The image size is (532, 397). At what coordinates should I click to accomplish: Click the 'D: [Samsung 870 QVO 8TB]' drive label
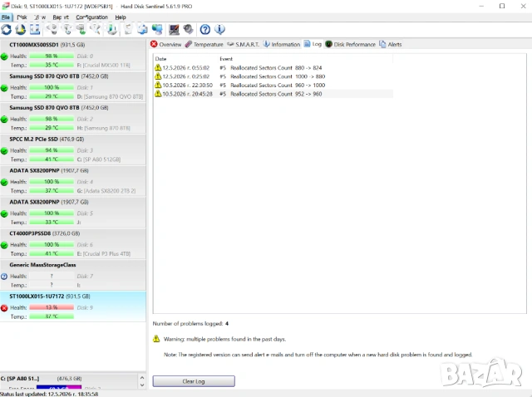(x=110, y=96)
